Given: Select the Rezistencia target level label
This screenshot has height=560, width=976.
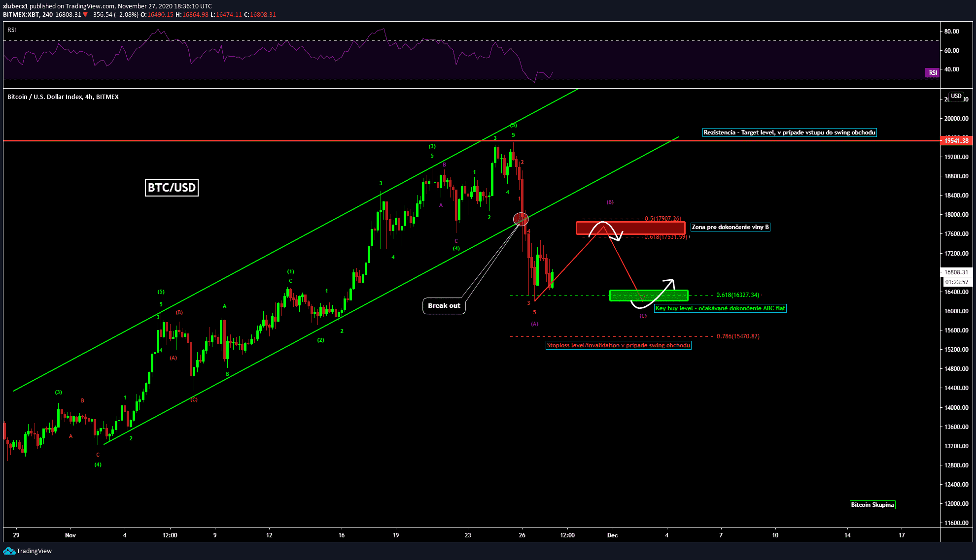Looking at the screenshot, I should pyautogui.click(x=789, y=132).
